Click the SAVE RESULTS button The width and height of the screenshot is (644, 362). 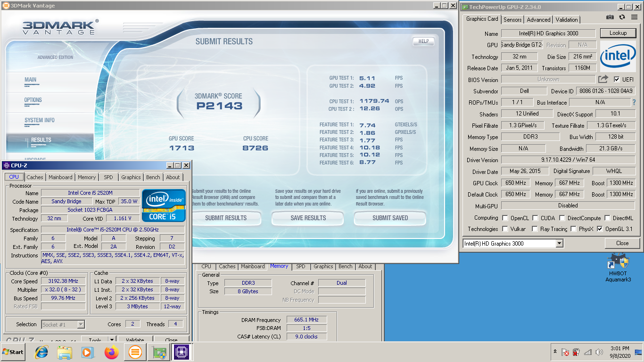(x=308, y=218)
